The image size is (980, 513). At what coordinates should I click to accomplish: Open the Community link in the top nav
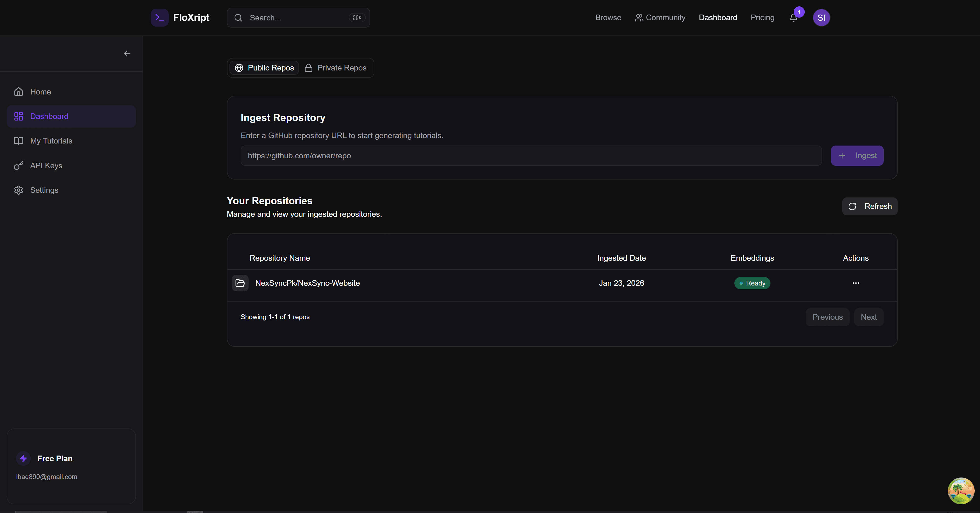coord(660,18)
